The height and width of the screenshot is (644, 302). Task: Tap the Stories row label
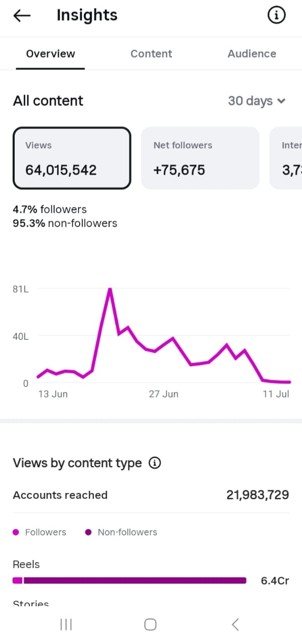30,604
